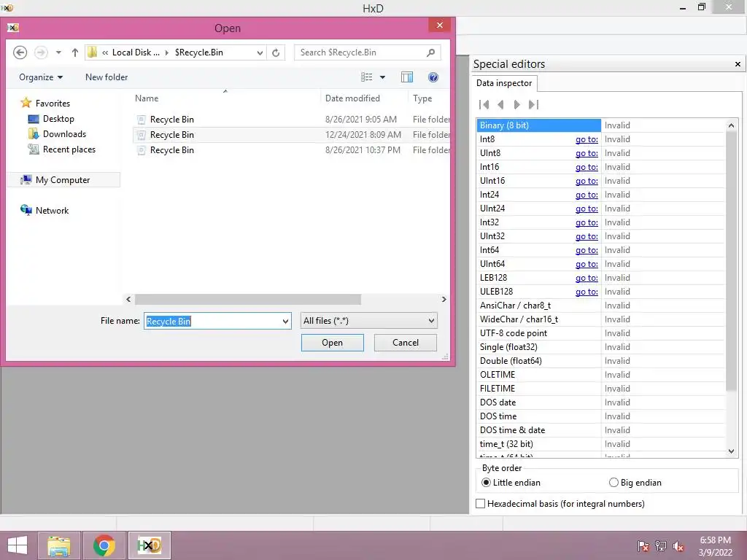747x560 pixels.
Task: Click the Search $Recycle.Bin field
Action: 360,52
